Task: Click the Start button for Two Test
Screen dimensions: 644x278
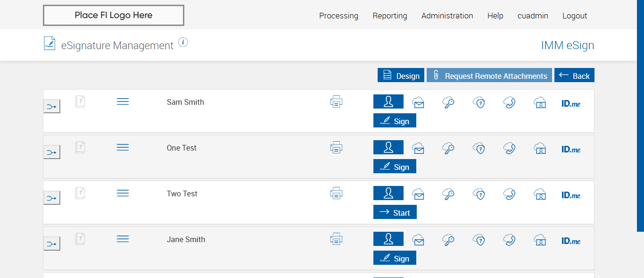Action: click(x=395, y=212)
